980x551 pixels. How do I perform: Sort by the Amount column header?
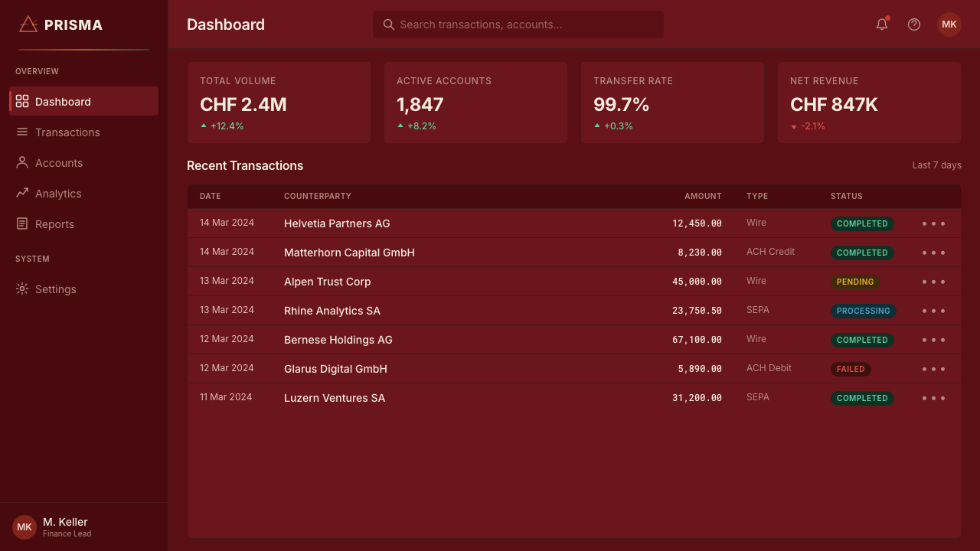pos(703,196)
